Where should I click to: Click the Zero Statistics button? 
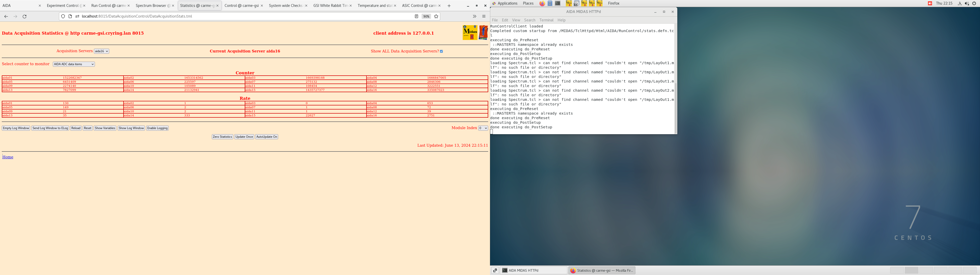[222, 137]
